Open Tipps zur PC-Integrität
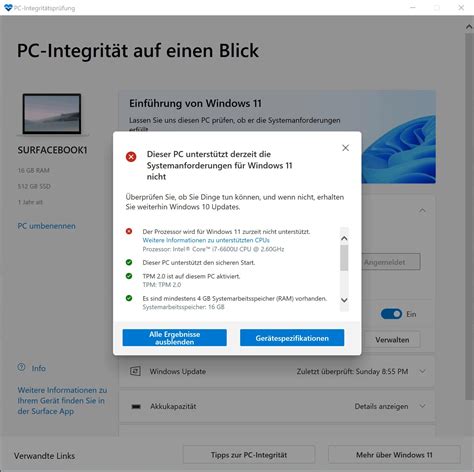 tap(249, 455)
